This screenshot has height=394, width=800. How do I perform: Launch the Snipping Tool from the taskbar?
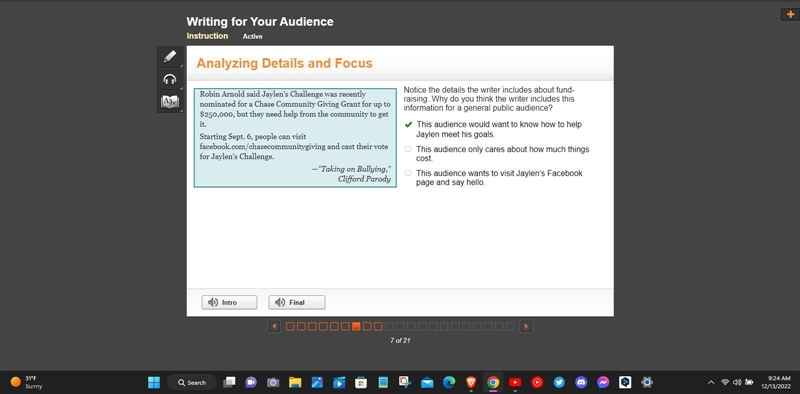point(405,382)
